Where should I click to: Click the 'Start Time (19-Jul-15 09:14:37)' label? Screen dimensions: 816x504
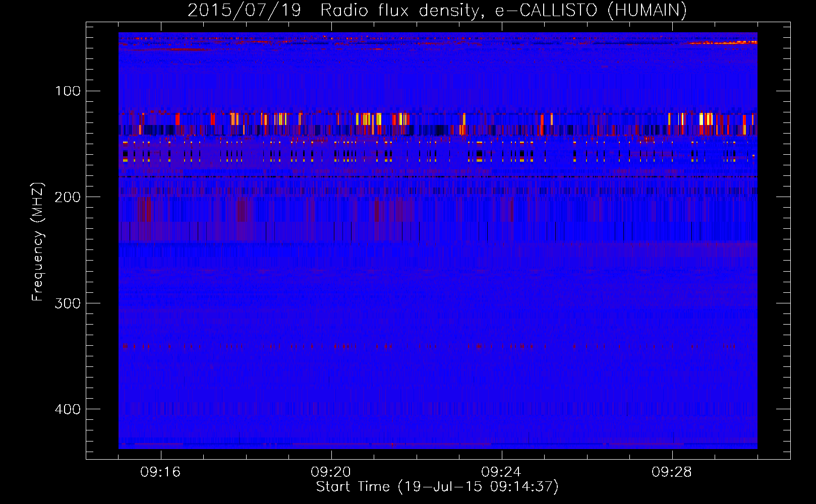[437, 487]
